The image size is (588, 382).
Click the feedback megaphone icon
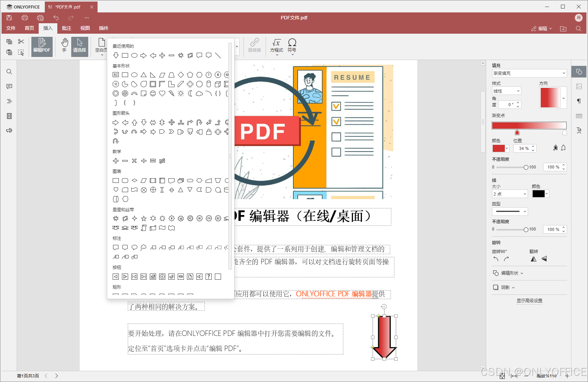[x=9, y=131]
